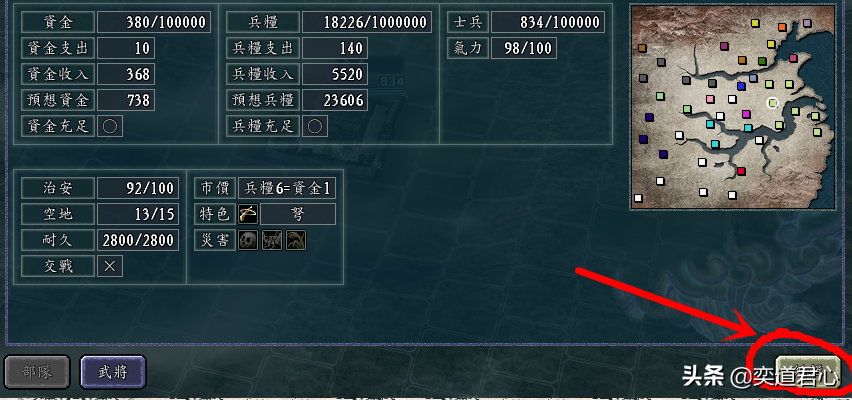This screenshot has width=852, height=400.
Task: Click the 資金充足 circle indicator
Action: tap(110, 126)
